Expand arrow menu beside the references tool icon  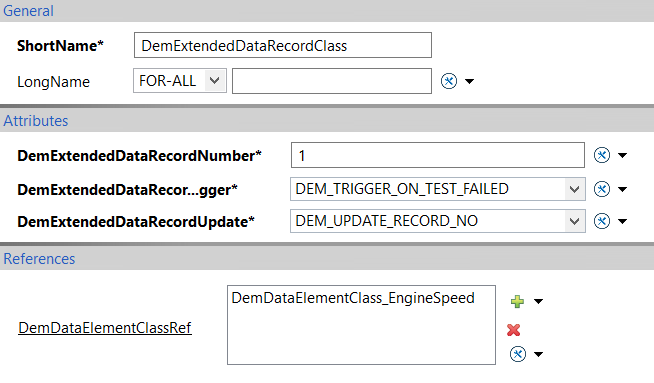538,355
